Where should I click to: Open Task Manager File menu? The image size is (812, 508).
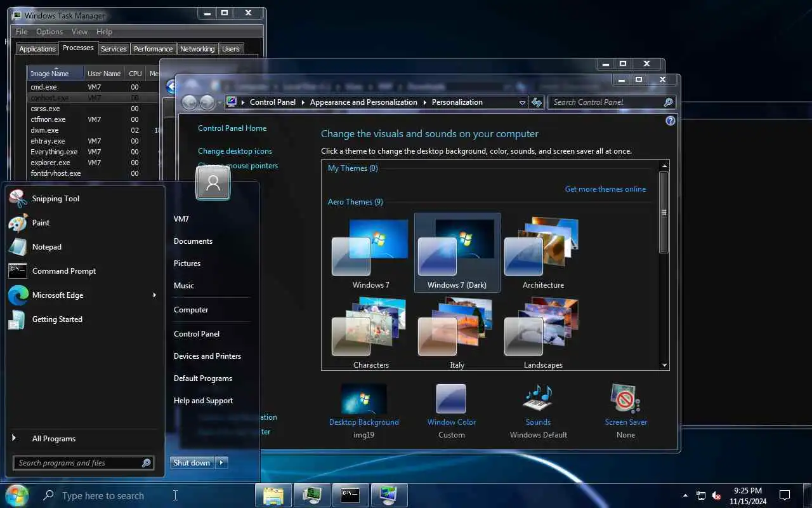click(x=22, y=32)
